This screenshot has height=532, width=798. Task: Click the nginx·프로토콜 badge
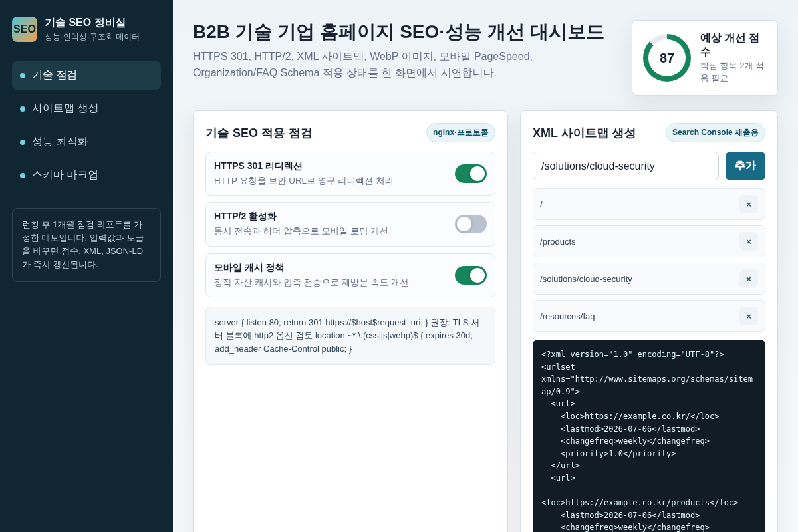coord(461,132)
